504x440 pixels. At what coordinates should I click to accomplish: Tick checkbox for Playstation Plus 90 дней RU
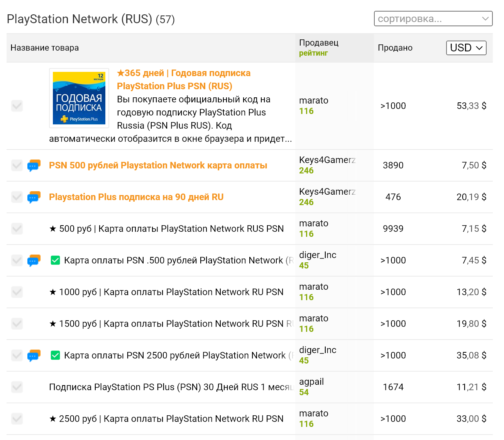[x=17, y=197]
